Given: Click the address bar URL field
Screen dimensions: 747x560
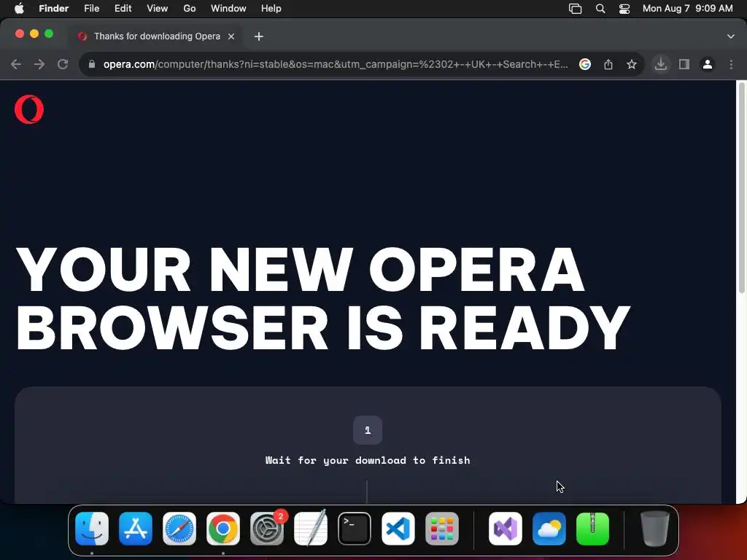Looking at the screenshot, I should [336, 64].
